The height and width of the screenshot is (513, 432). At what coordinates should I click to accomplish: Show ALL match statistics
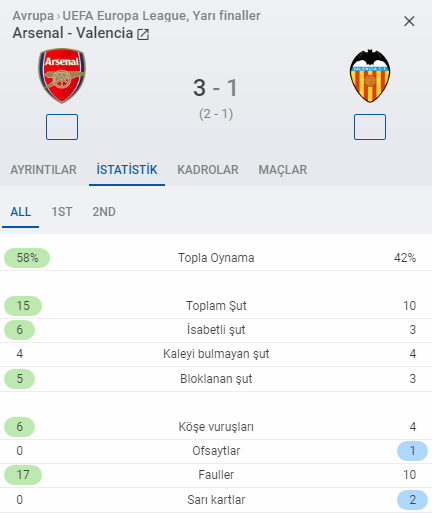pyautogui.click(x=21, y=212)
